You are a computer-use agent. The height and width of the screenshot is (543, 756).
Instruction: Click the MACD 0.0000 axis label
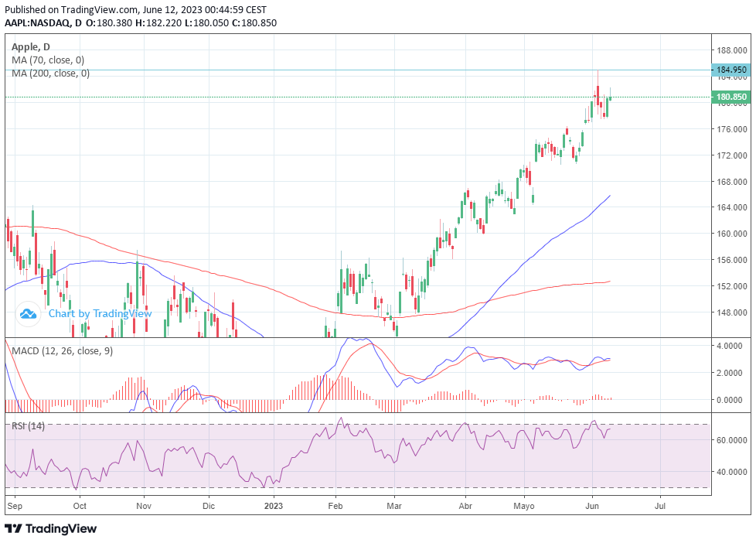point(730,400)
